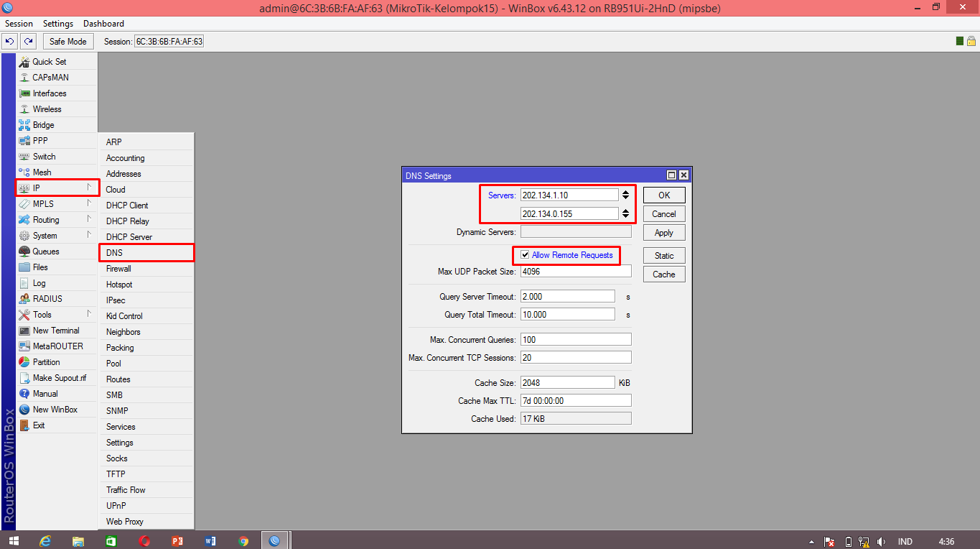Click the Max. Concurrent Queries field

tap(576, 340)
